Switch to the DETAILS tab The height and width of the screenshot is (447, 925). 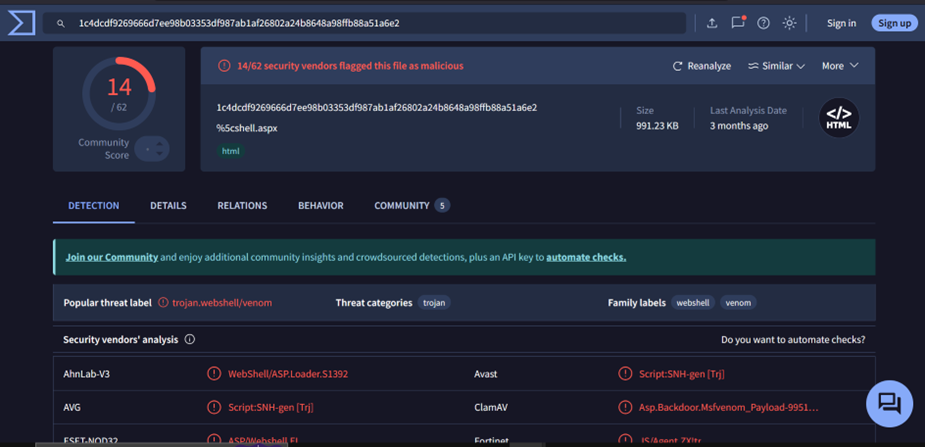(x=168, y=206)
